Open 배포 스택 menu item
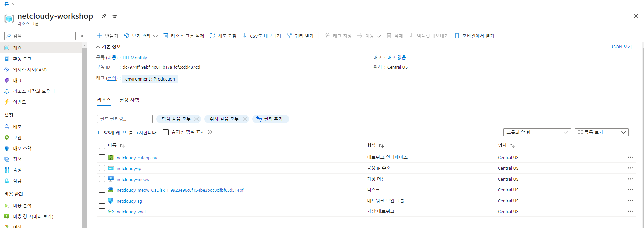 pyautogui.click(x=41, y=148)
